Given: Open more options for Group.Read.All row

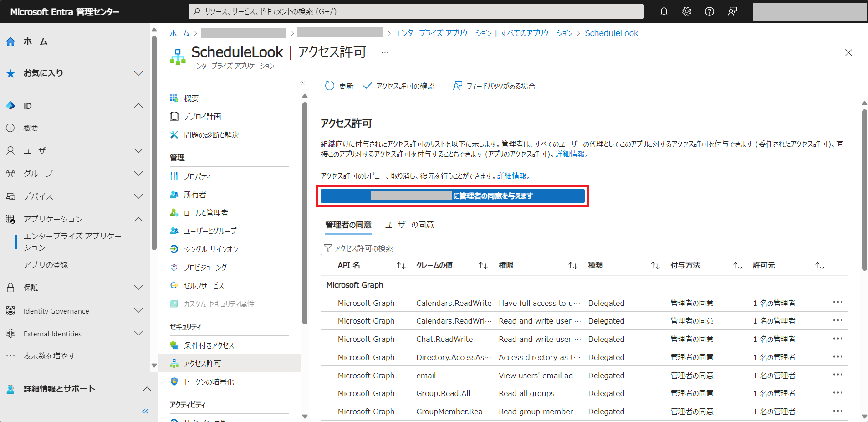Looking at the screenshot, I should [838, 393].
